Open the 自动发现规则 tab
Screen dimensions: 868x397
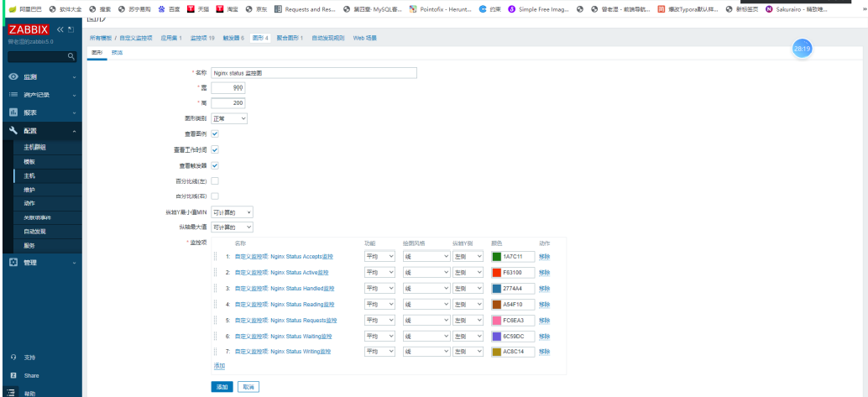click(x=327, y=39)
